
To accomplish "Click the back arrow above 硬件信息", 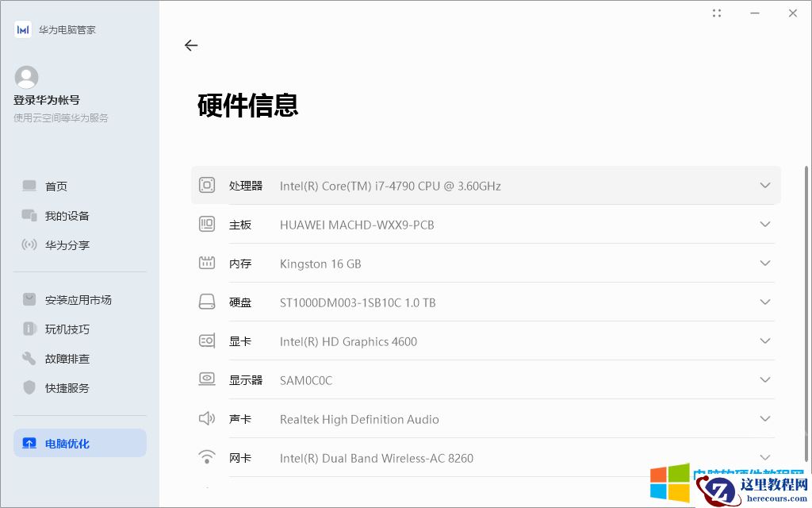I will [x=191, y=45].
